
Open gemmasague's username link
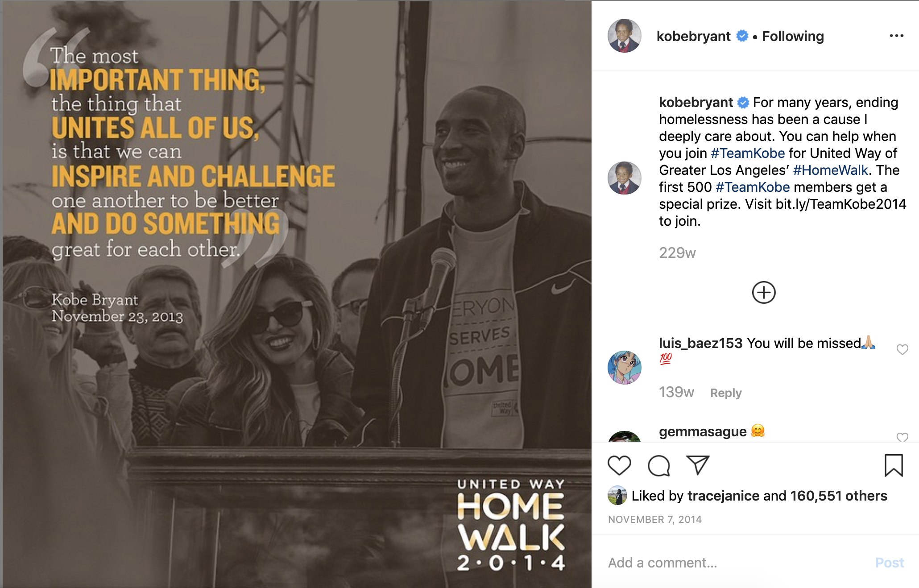[x=703, y=431]
